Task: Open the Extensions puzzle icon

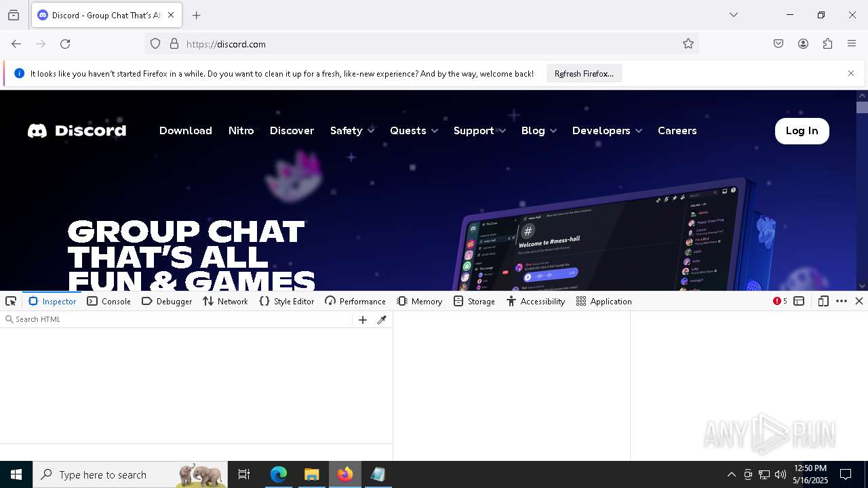Action: pos(827,44)
